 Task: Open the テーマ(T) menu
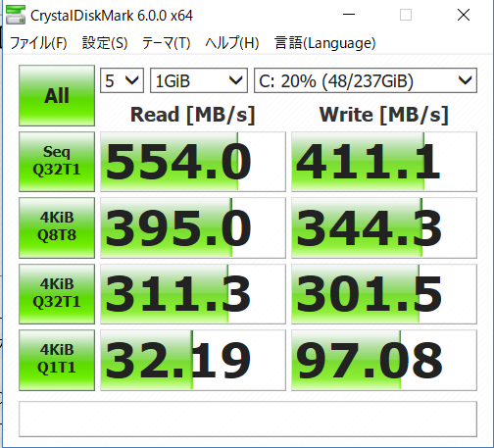[x=166, y=43]
